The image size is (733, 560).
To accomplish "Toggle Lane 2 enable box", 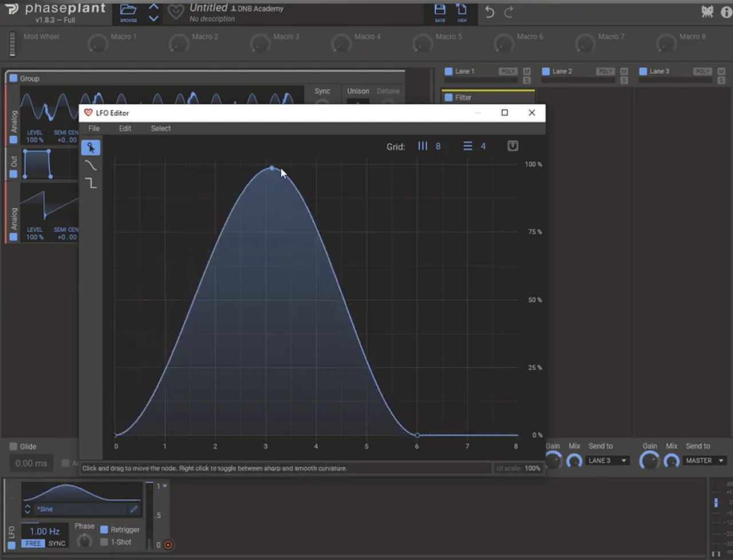I will coord(546,71).
